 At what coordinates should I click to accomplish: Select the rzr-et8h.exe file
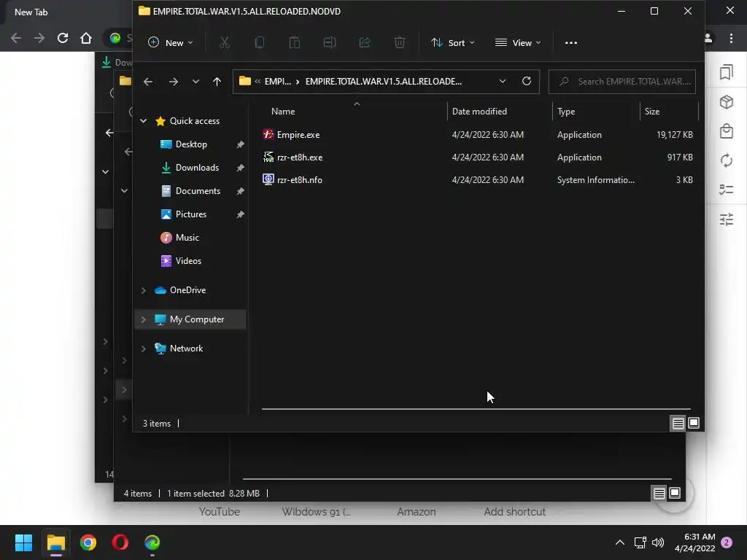click(x=477, y=157)
